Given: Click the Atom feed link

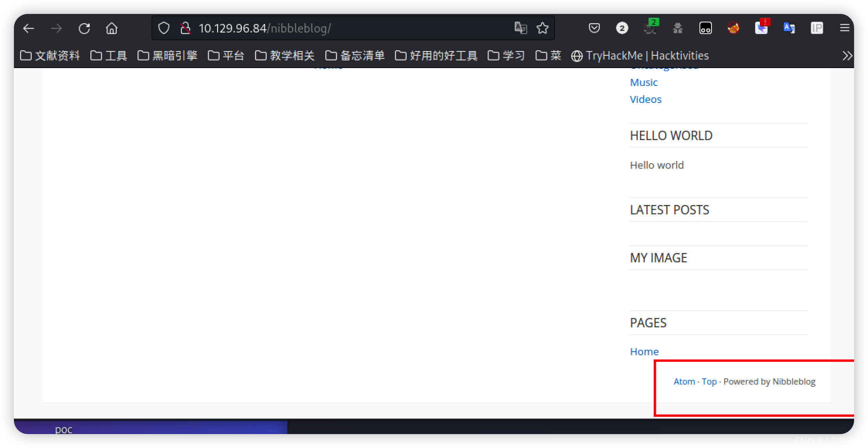Looking at the screenshot, I should tap(684, 381).
